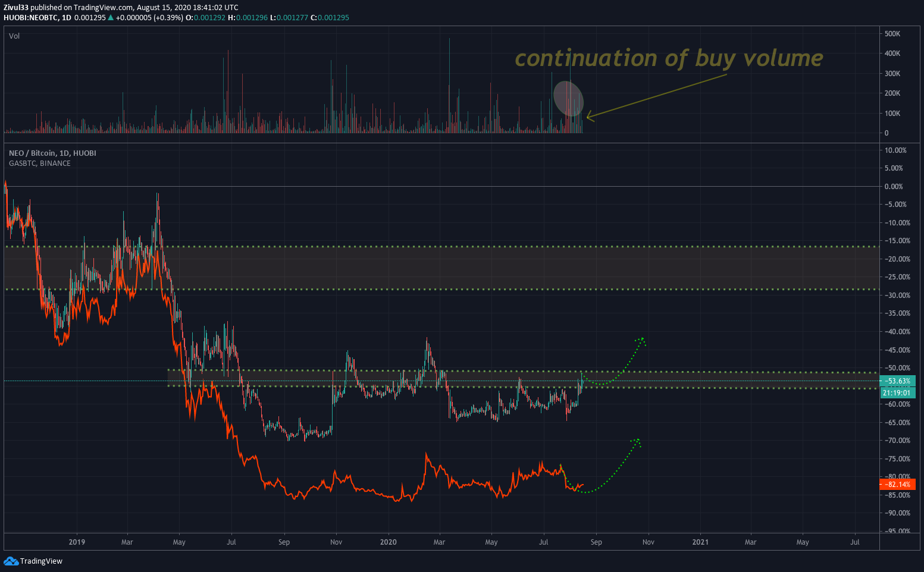Click the GASBTC, BINANCE compare legend

40,164
